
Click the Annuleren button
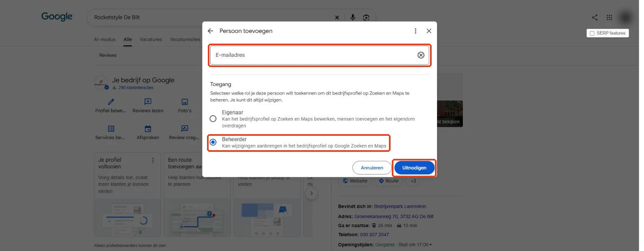372,168
